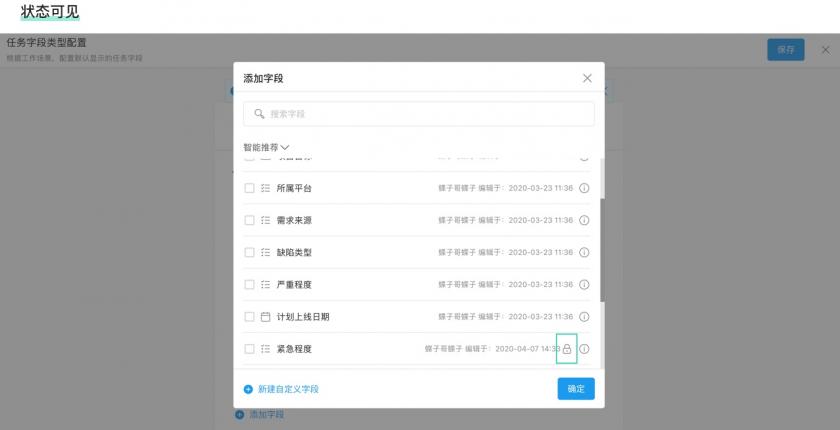Click list-type icon beside 严重程度

265,284
